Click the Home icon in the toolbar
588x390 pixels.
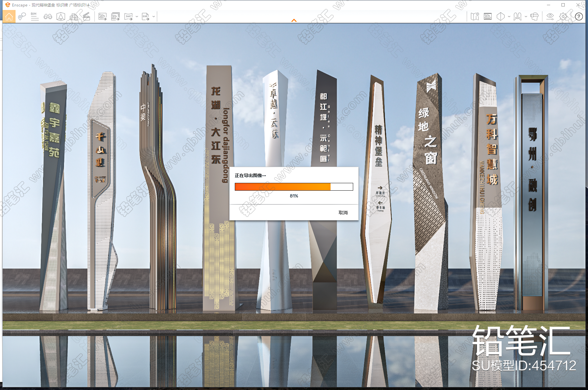9,16
